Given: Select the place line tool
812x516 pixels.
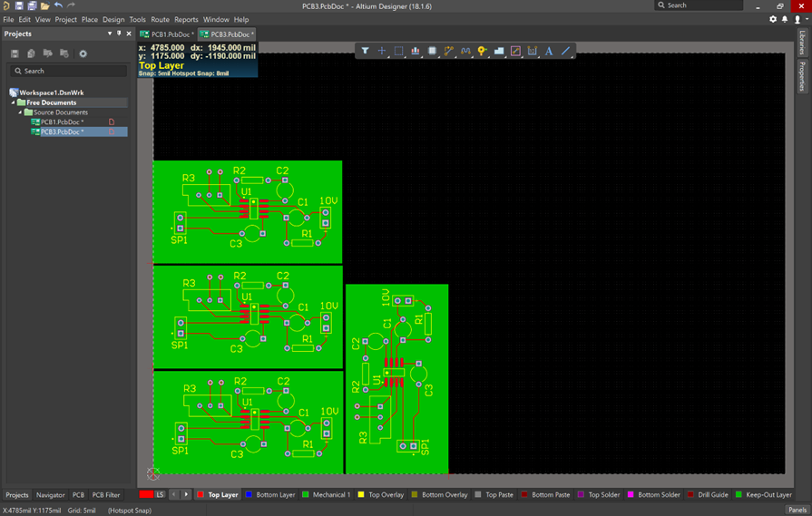Looking at the screenshot, I should tap(565, 51).
